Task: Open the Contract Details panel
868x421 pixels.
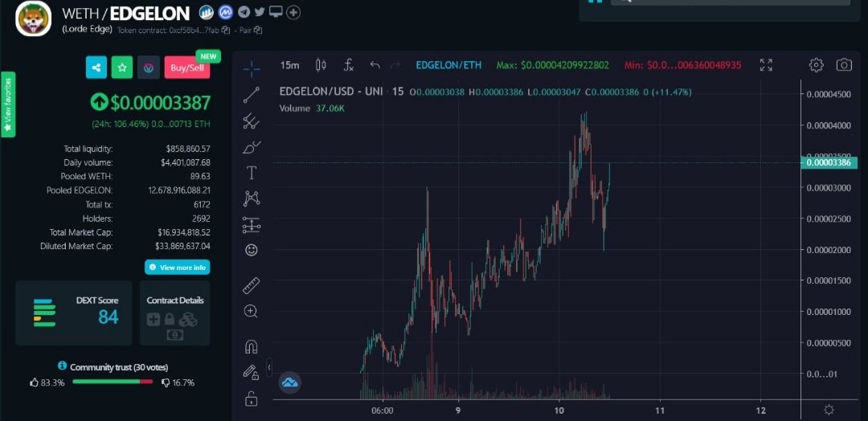Action: pos(175,313)
